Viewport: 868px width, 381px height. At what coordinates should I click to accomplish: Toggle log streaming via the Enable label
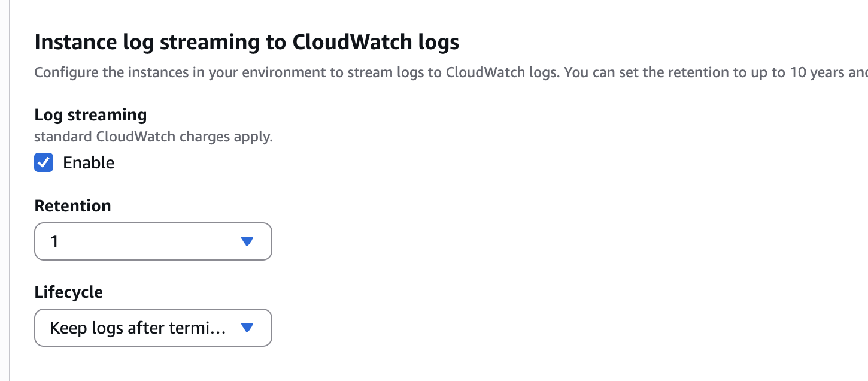[x=89, y=163]
